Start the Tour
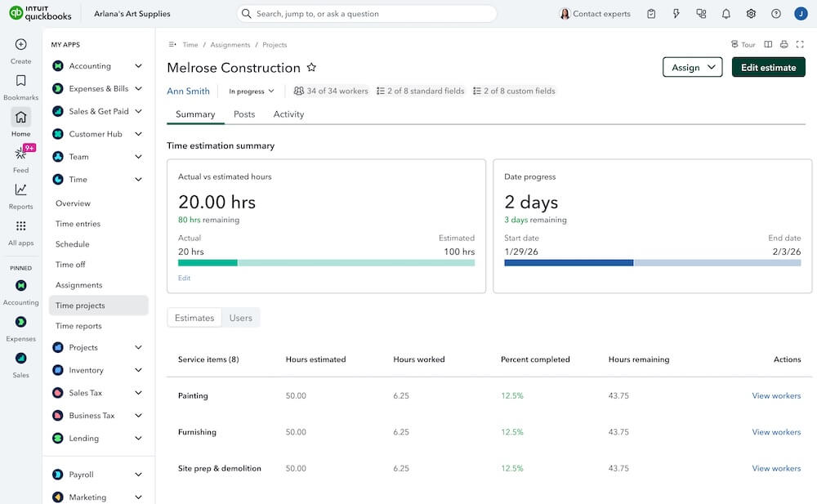 click(743, 45)
